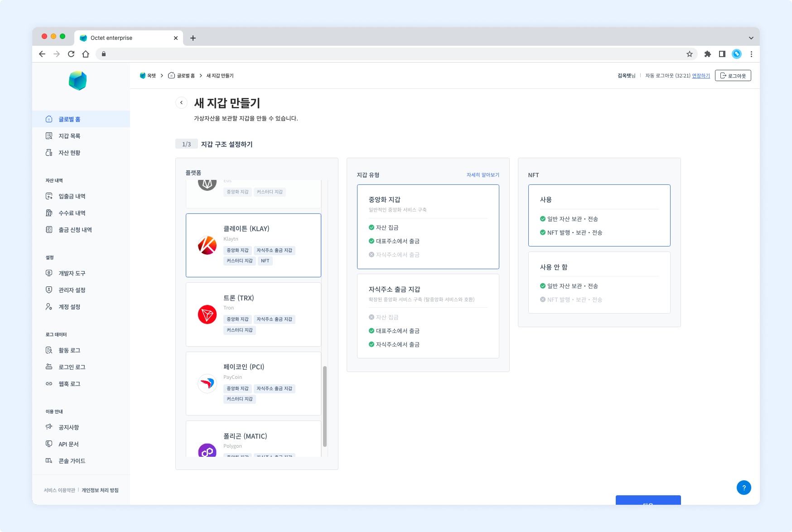
Task: Click the 연장하기 link
Action: (700, 76)
